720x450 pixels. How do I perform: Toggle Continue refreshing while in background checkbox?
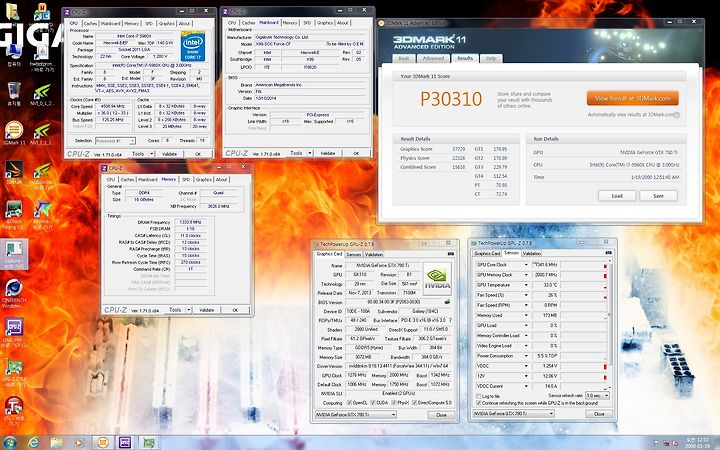479,403
